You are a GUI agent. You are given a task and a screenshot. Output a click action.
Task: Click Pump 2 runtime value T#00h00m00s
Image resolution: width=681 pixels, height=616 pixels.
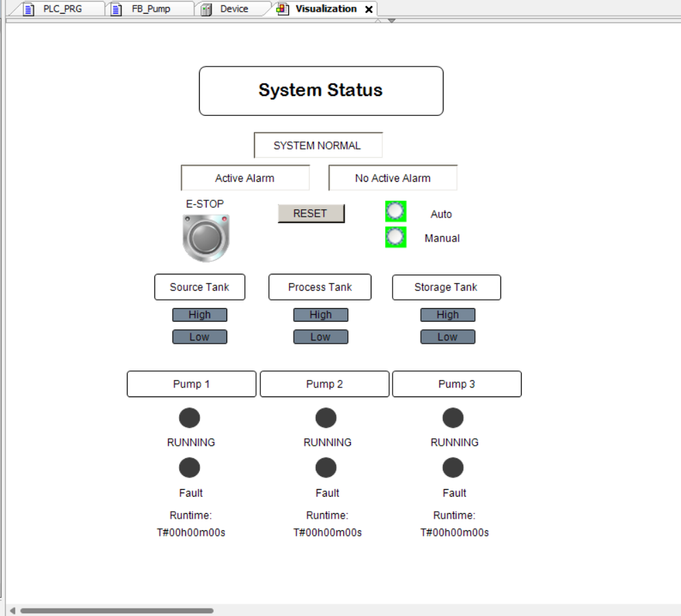[327, 532]
